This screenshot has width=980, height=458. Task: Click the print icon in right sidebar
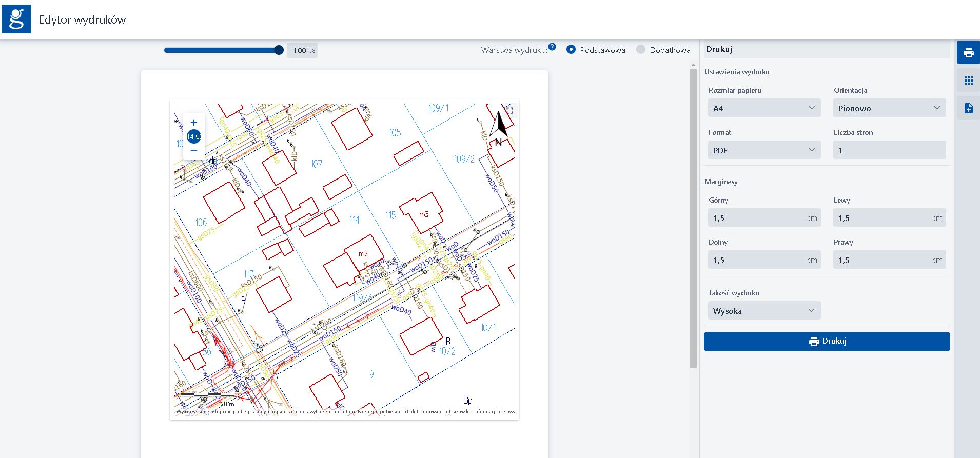[x=968, y=53]
